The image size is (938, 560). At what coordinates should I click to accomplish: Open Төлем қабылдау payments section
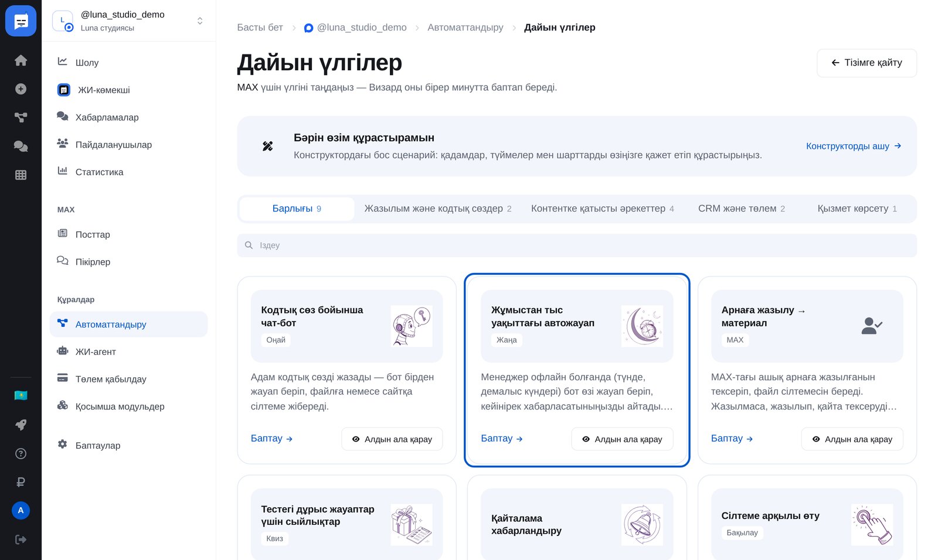tap(128, 379)
